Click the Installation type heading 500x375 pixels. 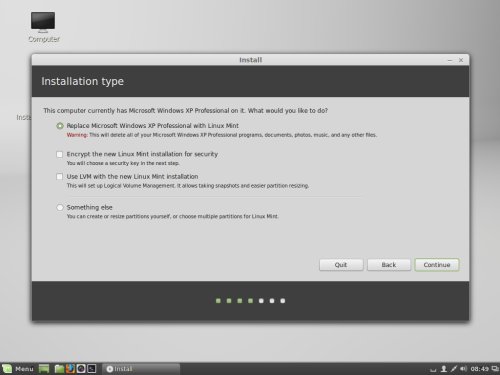point(82,81)
